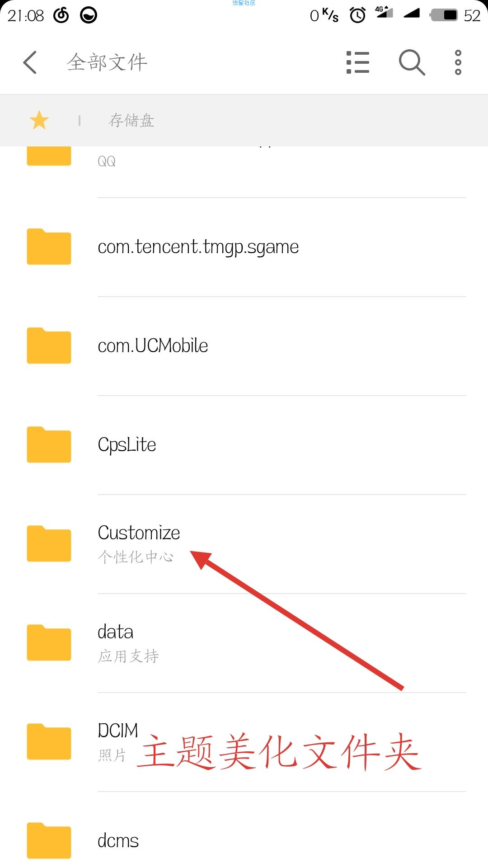Open the DCIM photos folder
The image size is (488, 868).
click(244, 742)
